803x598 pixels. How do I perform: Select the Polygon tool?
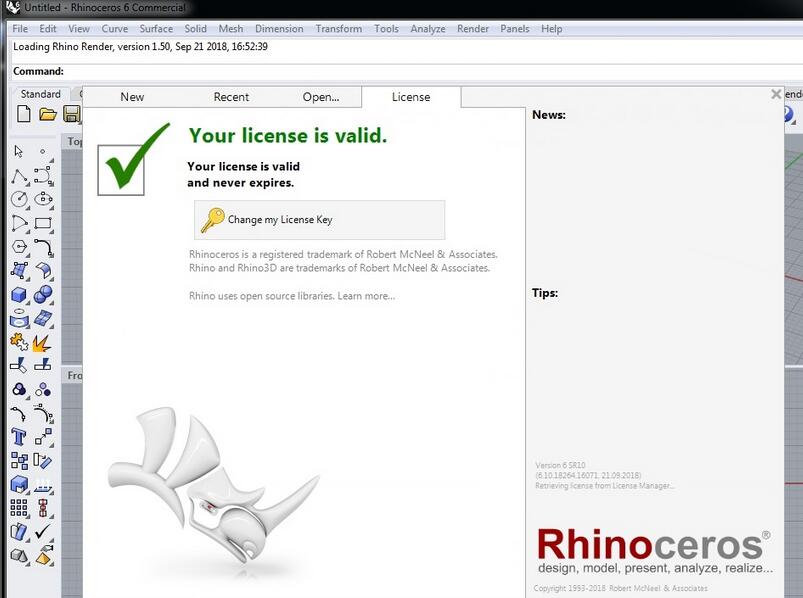click(x=20, y=247)
